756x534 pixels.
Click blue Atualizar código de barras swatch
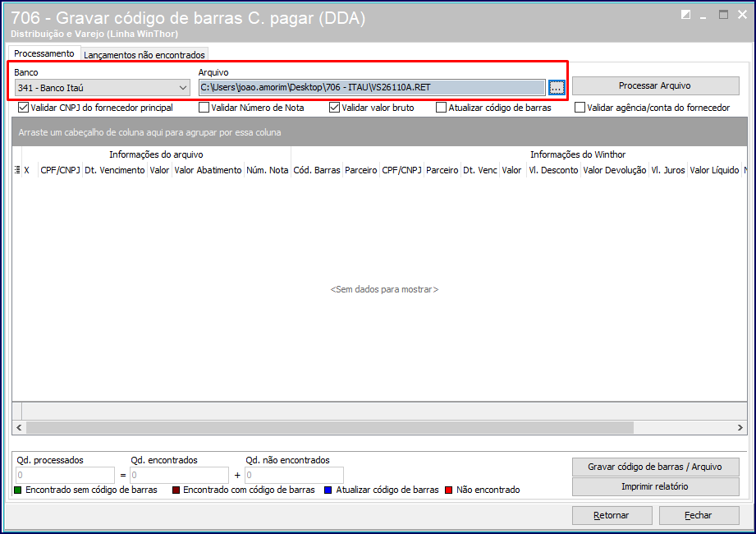[328, 490]
